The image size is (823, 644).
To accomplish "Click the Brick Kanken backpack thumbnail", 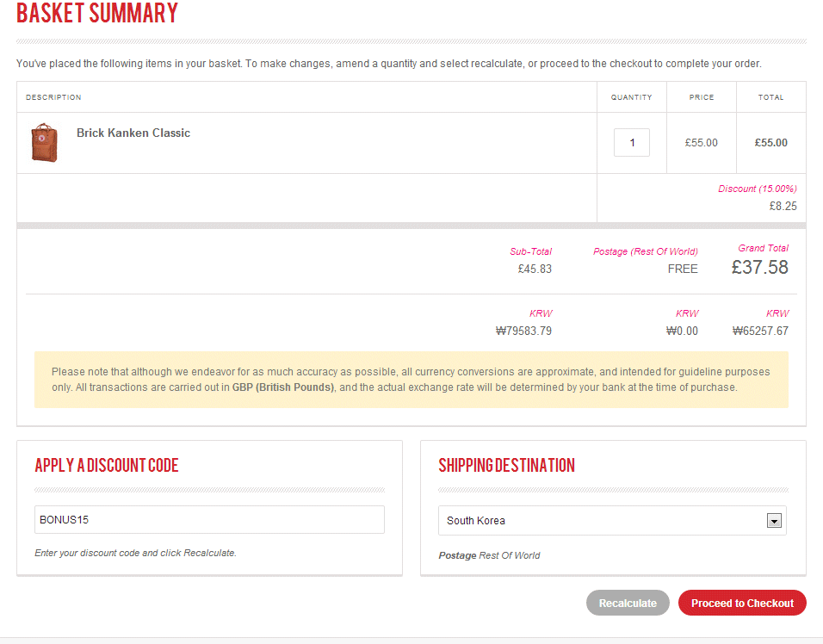I will click(44, 143).
